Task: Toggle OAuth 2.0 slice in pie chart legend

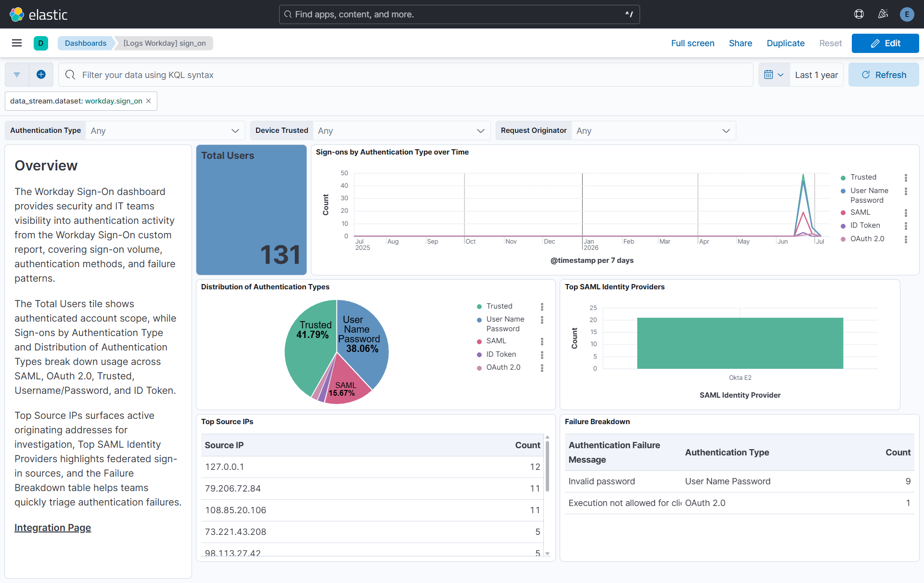Action: coord(503,367)
